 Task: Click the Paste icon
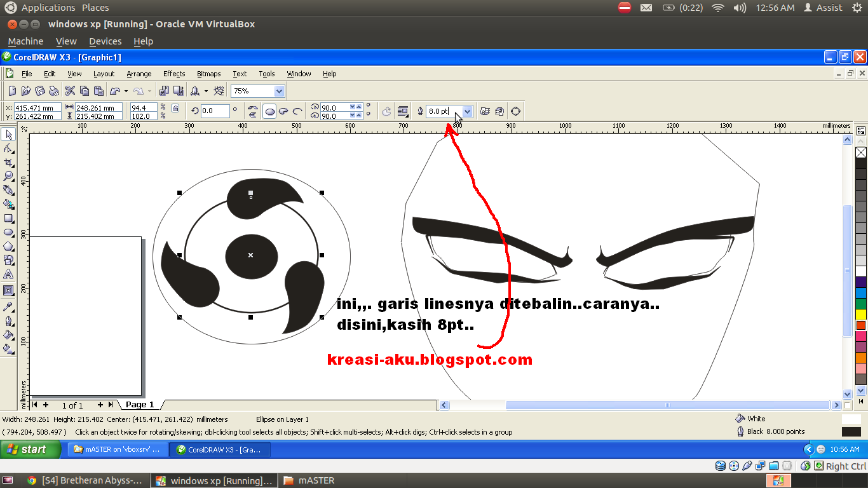click(x=98, y=91)
